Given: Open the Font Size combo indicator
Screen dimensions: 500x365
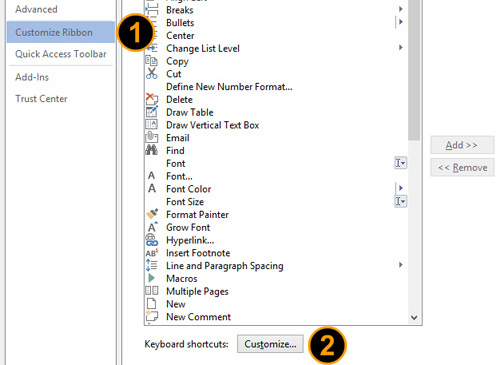Looking at the screenshot, I should 400,201.
